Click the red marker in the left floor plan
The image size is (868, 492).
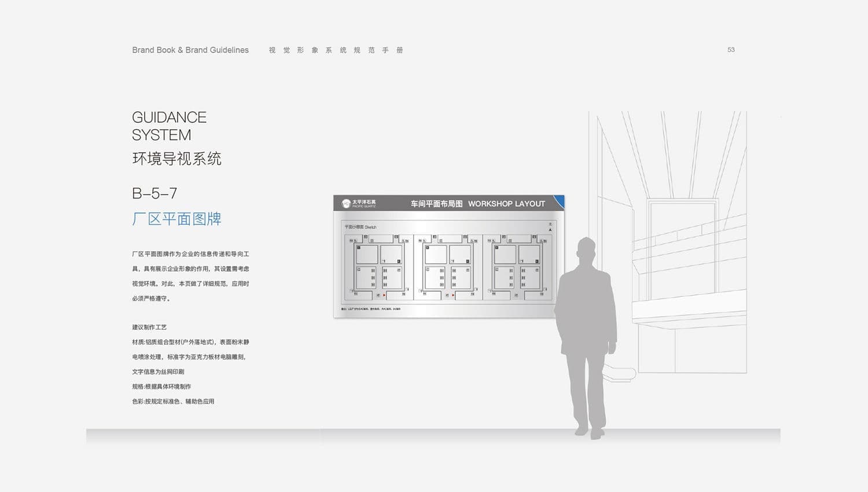click(384, 295)
